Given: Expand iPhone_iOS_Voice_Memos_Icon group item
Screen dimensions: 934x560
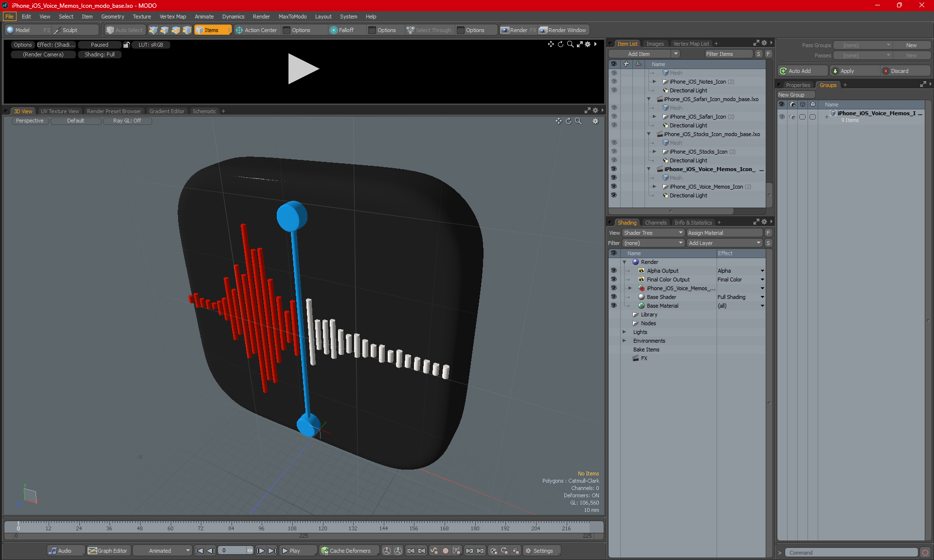Looking at the screenshot, I should (x=655, y=187).
